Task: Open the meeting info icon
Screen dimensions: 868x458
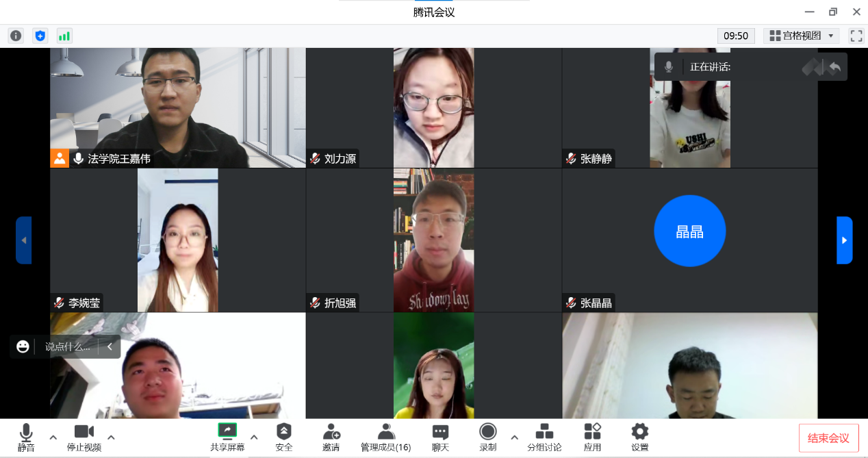Action: pos(16,36)
